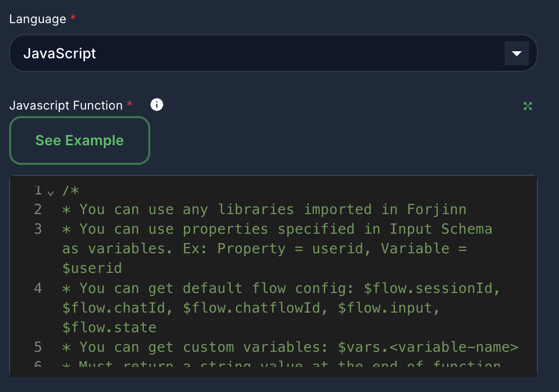Click line number 1 in the gutter
Screen dimensions: 559x392
(x=38, y=190)
